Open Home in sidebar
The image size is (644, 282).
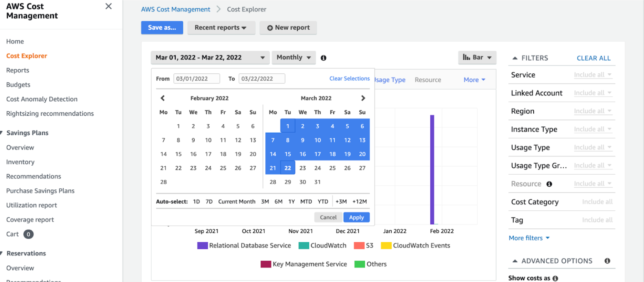15,42
